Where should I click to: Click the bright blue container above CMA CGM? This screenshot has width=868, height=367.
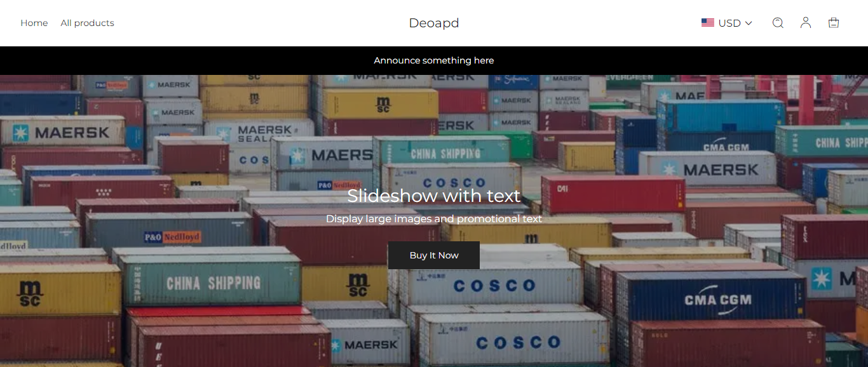tap(721, 116)
